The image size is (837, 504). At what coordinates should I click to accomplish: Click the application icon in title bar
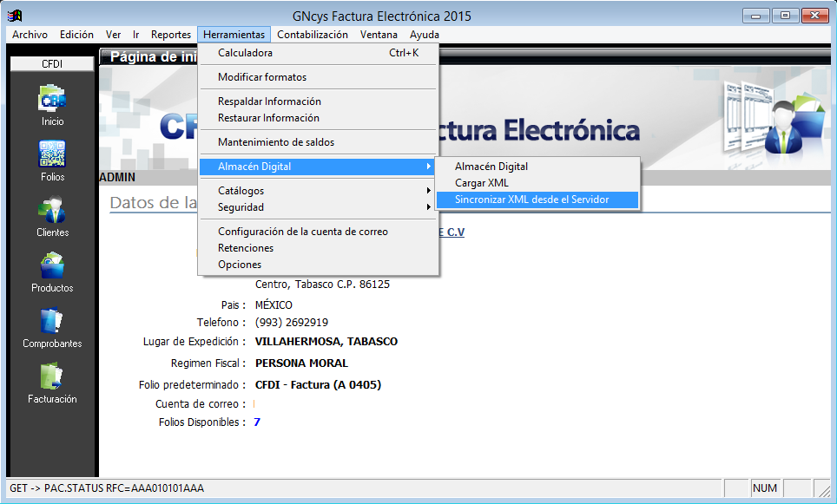coord(15,16)
